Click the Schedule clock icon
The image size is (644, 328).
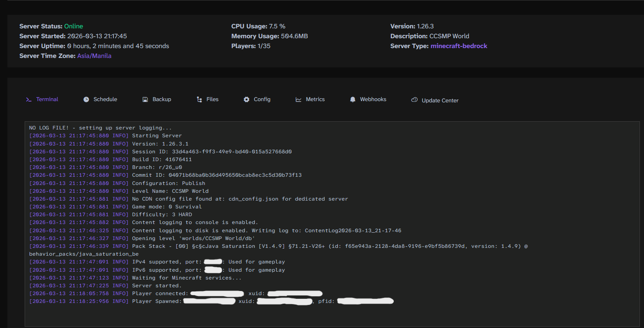coord(86,99)
